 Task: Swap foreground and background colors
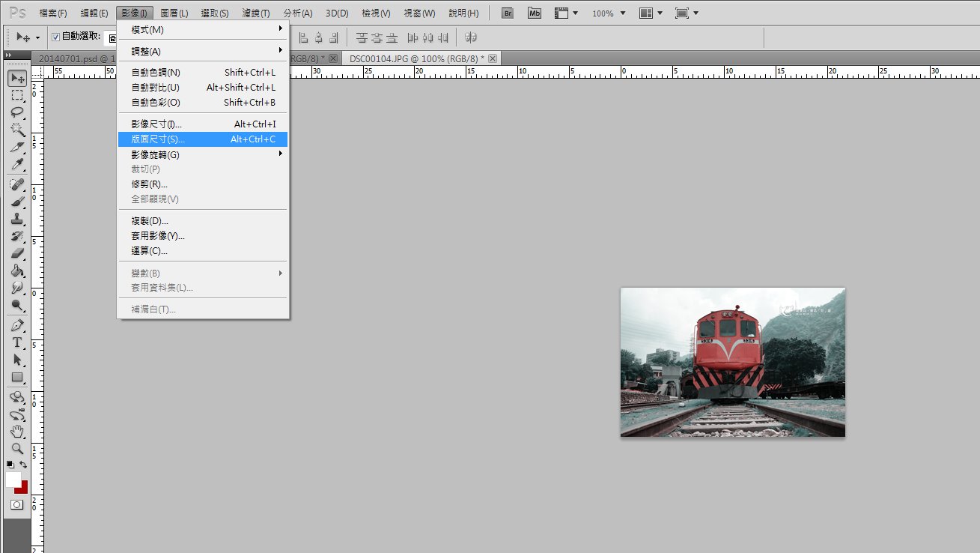tap(23, 465)
